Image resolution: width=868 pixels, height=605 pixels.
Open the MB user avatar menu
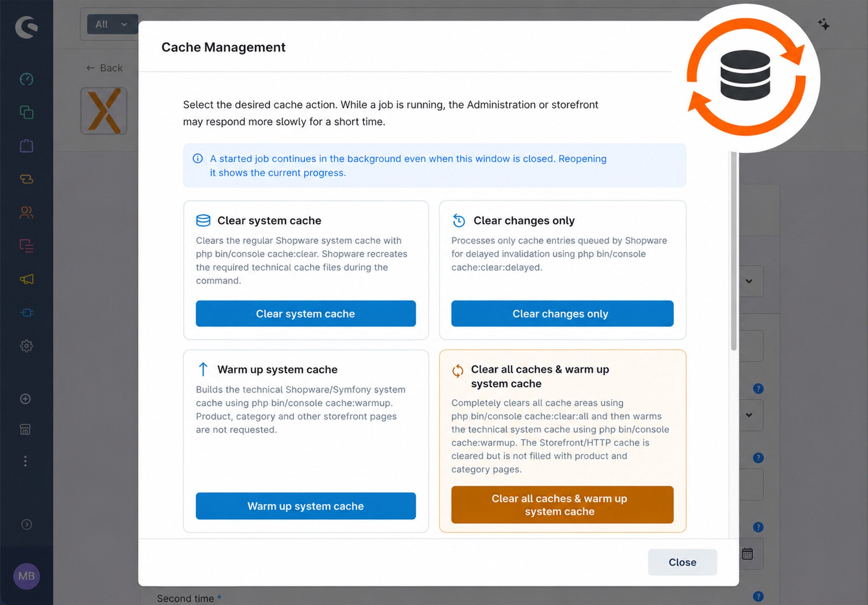tap(26, 576)
